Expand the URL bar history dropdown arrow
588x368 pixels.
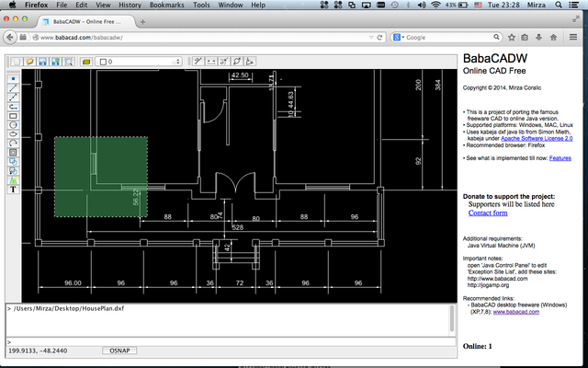pyautogui.click(x=371, y=37)
